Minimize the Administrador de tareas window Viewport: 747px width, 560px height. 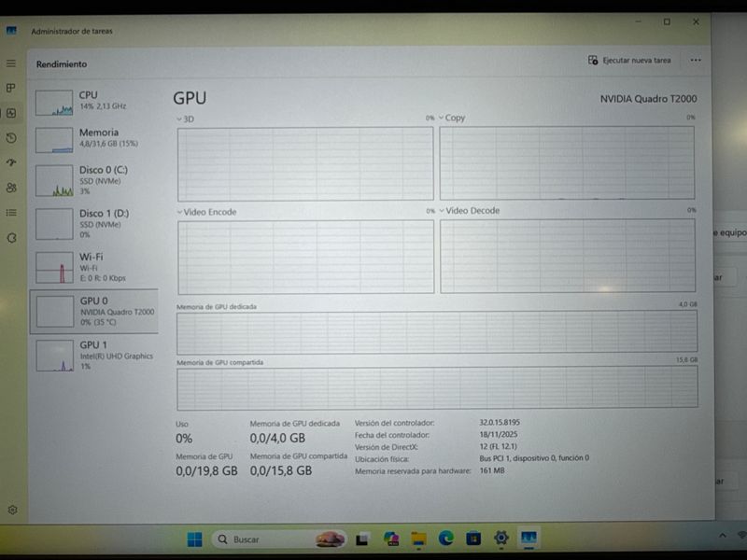[638, 21]
